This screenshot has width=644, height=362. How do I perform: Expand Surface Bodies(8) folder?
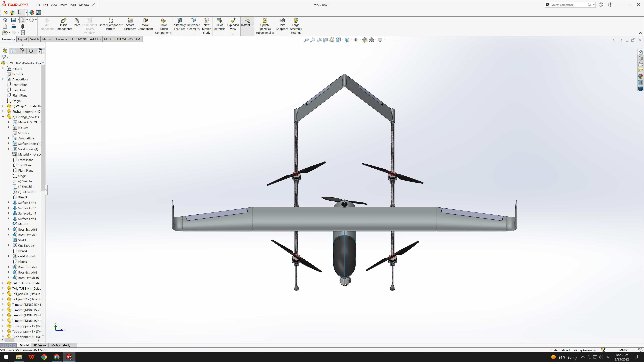click(x=9, y=144)
